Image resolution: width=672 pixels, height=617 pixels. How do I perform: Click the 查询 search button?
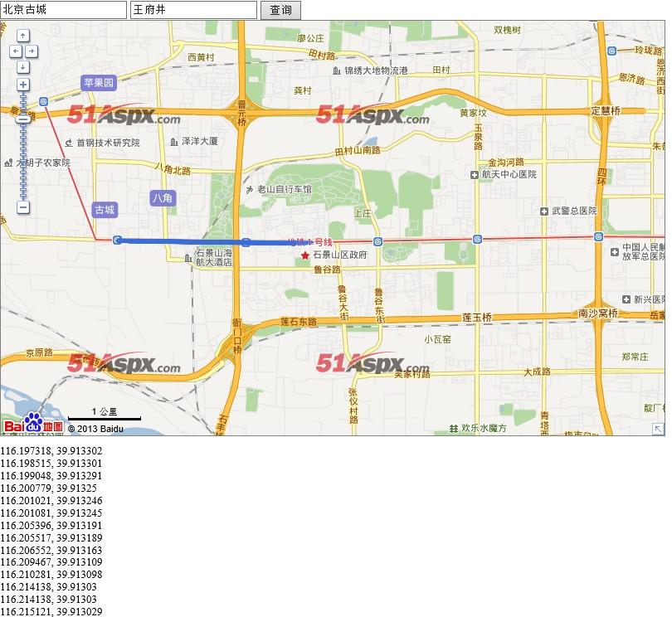(280, 10)
